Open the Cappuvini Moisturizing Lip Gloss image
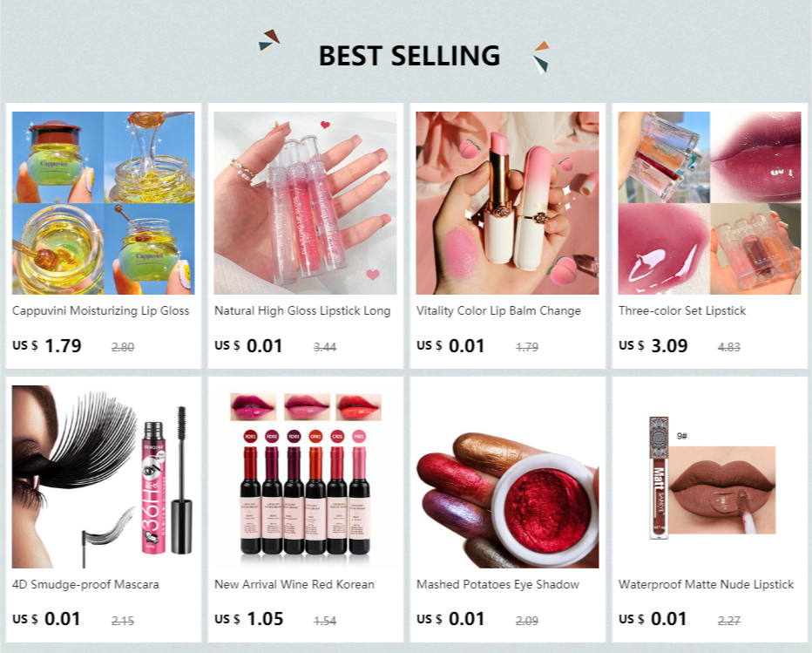Image resolution: width=812 pixels, height=653 pixels. [104, 203]
